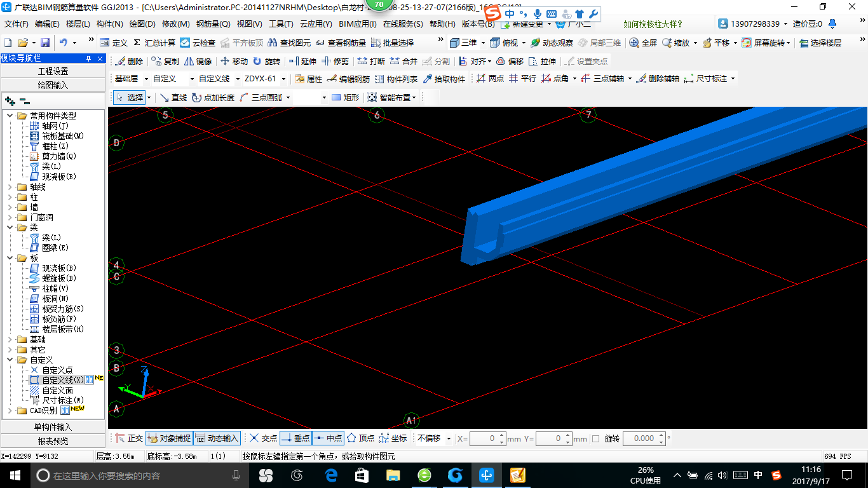The height and width of the screenshot is (488, 868).
Task: Click the 报表预览 panel button
Action: [x=53, y=441]
